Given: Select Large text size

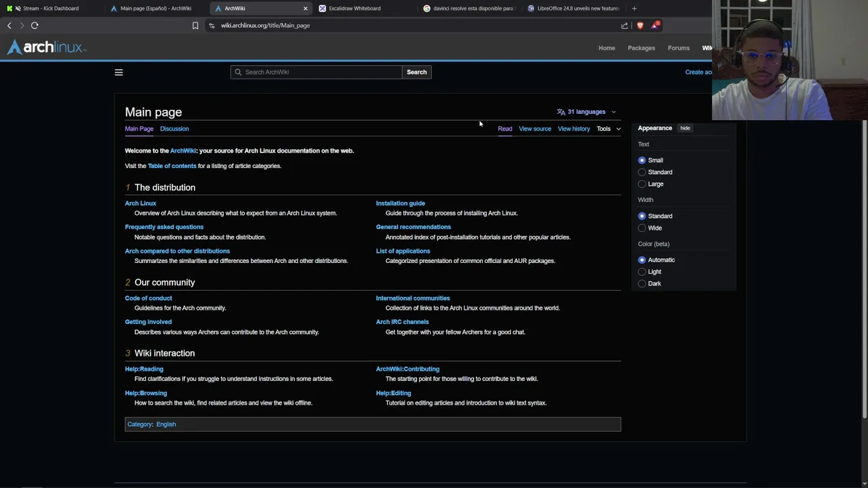Looking at the screenshot, I should coord(642,184).
